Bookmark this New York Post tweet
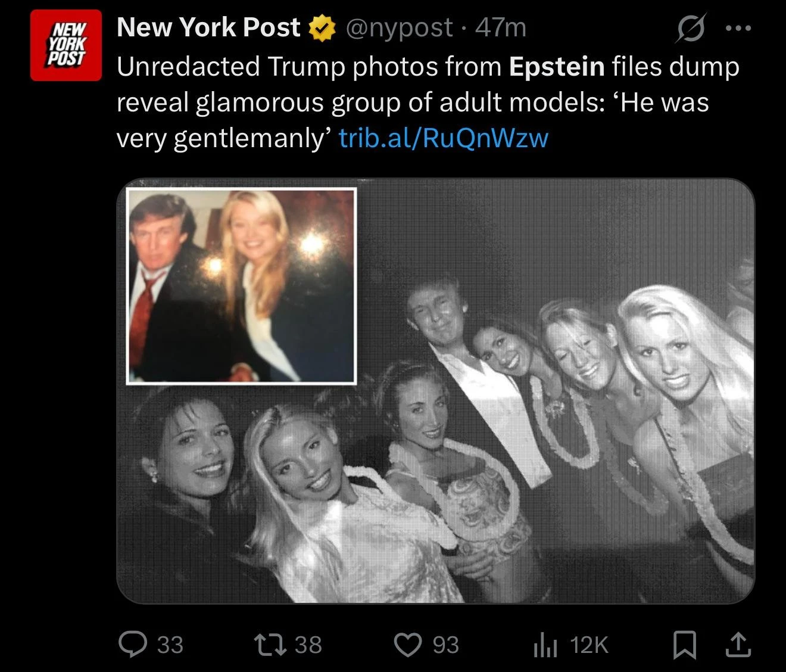Image resolution: width=786 pixels, height=672 pixels. 684,645
